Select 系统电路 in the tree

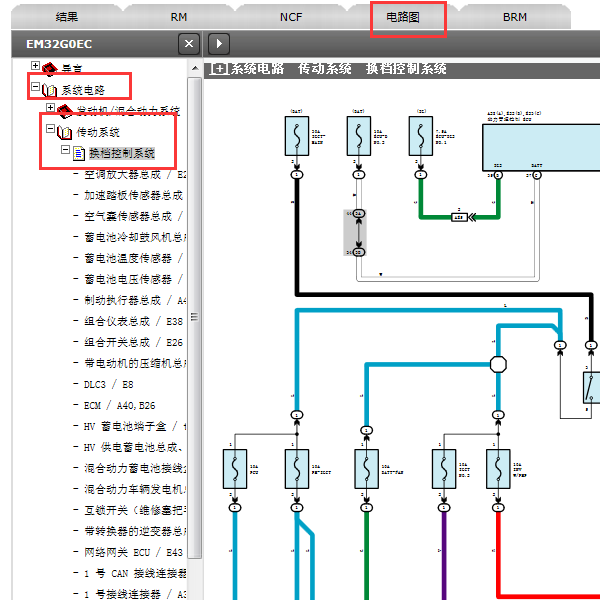[83, 90]
